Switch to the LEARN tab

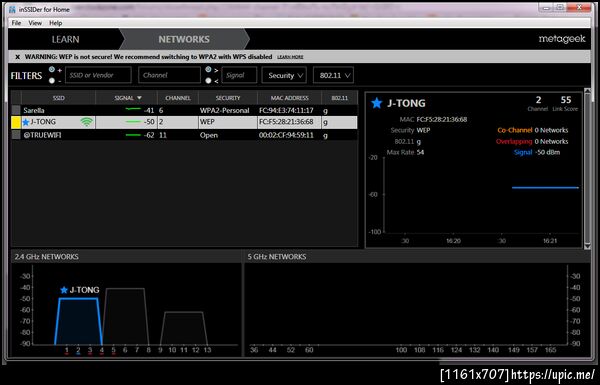(65, 39)
